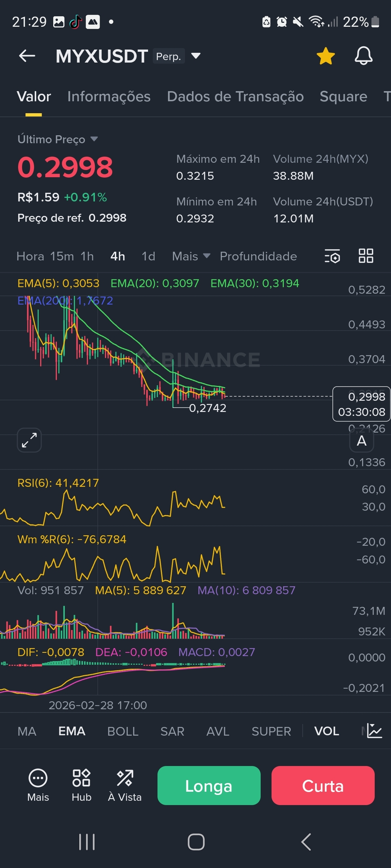391x868 pixels.
Task: Tap date label 2026-02-28 17:00
Action: coord(98,705)
